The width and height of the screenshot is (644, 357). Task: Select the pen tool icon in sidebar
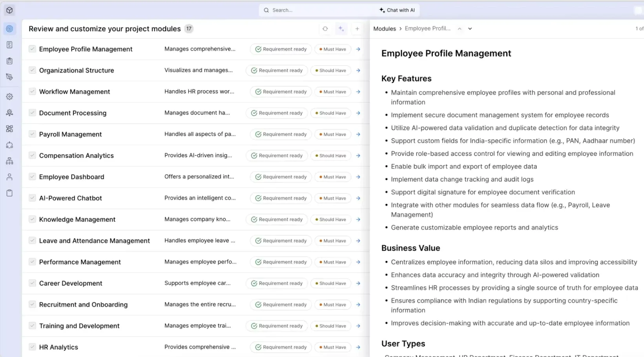[x=9, y=77]
